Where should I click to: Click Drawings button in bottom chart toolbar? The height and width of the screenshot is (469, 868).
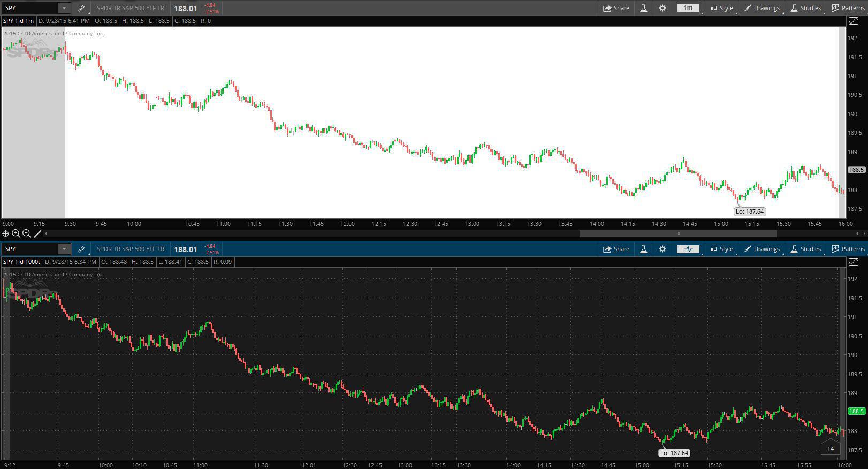click(762, 249)
